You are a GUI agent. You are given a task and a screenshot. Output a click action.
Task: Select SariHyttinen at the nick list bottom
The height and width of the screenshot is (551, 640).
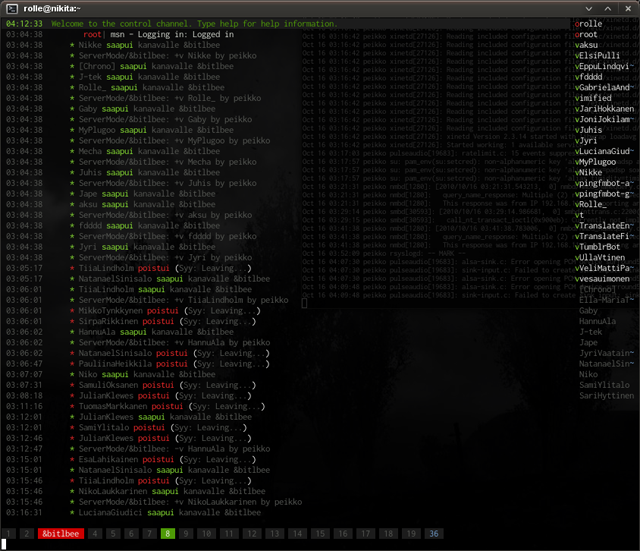(x=607, y=395)
